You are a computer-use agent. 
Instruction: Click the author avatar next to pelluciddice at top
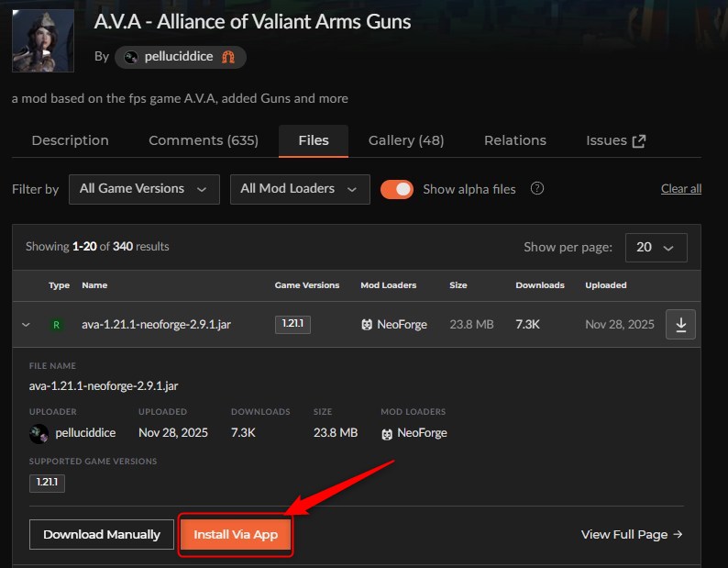click(131, 57)
